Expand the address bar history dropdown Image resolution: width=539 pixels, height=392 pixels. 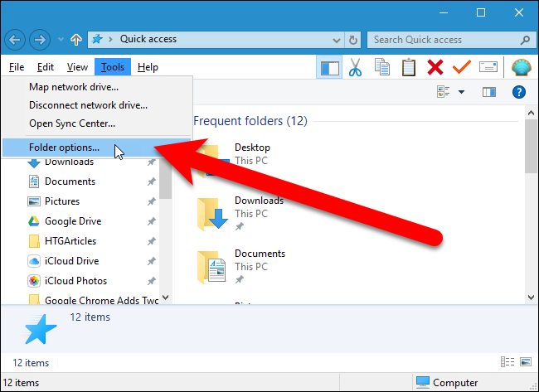pos(337,41)
